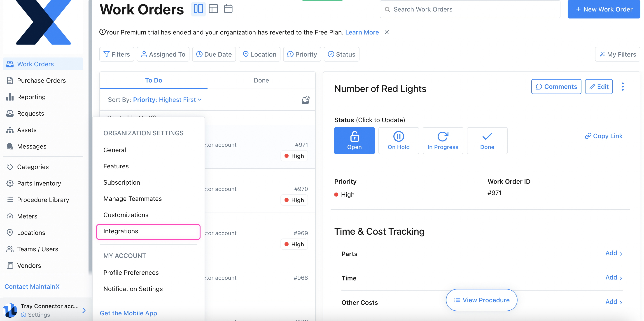Screen dimensions: 644x321
Task: Select Integrations from the settings menu
Action: [x=121, y=231]
